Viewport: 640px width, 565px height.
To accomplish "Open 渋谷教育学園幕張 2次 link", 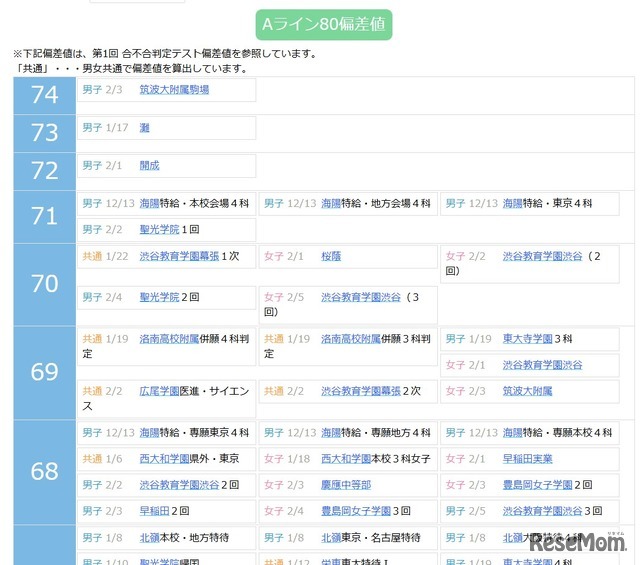I will (361, 391).
